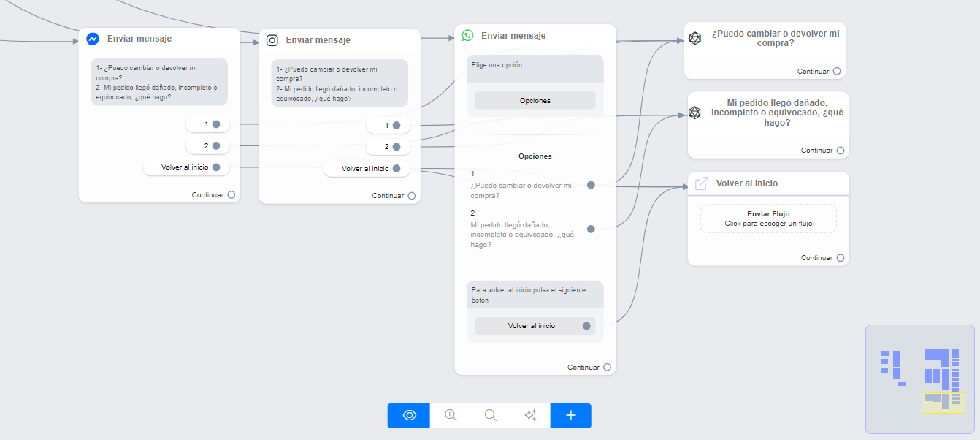
Task: Click the Continuar connector on Messenger node
Action: point(231,195)
